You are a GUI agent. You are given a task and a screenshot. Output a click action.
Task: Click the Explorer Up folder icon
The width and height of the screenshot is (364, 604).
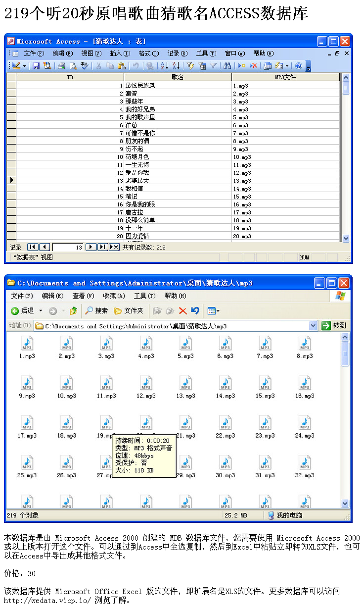[x=73, y=311]
